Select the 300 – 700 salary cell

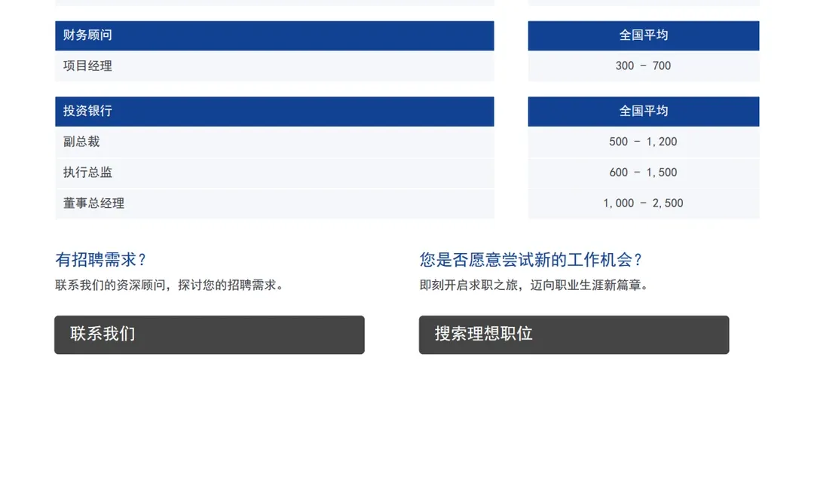point(643,66)
